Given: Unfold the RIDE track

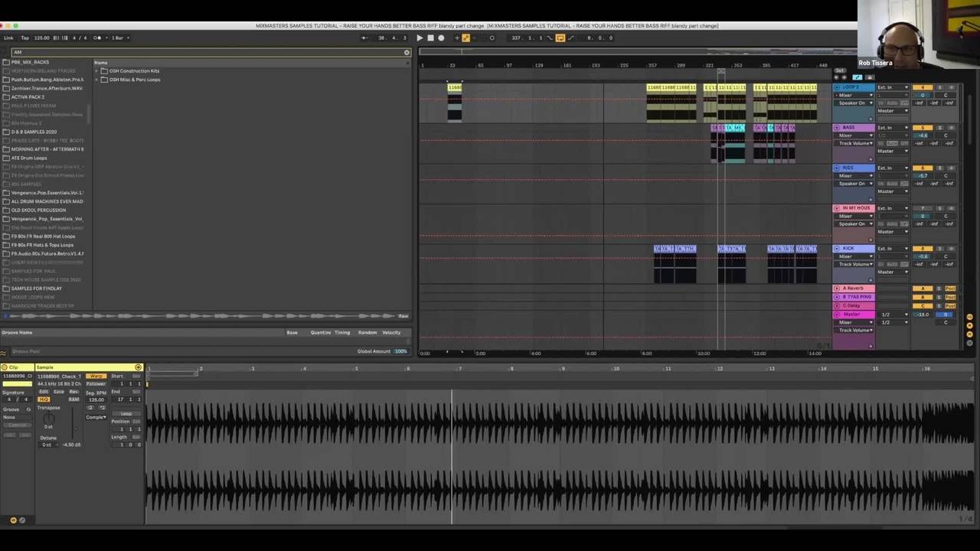Looking at the screenshot, I should point(837,168).
